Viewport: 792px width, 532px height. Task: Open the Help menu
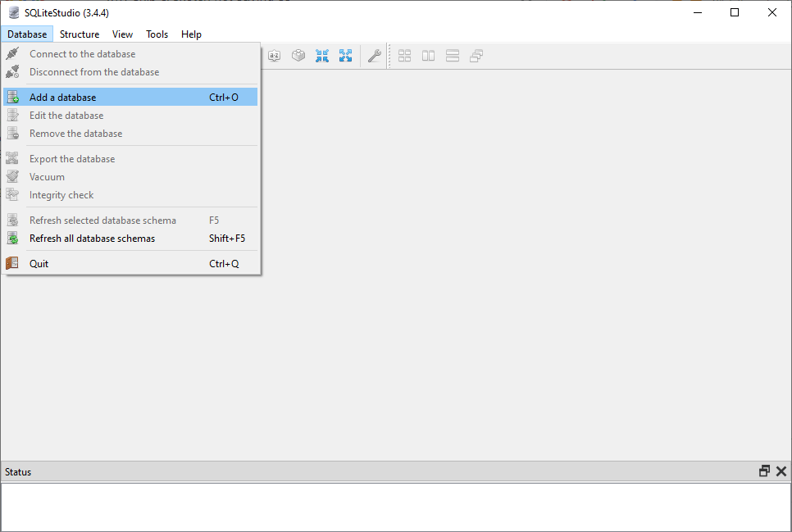pyautogui.click(x=191, y=34)
